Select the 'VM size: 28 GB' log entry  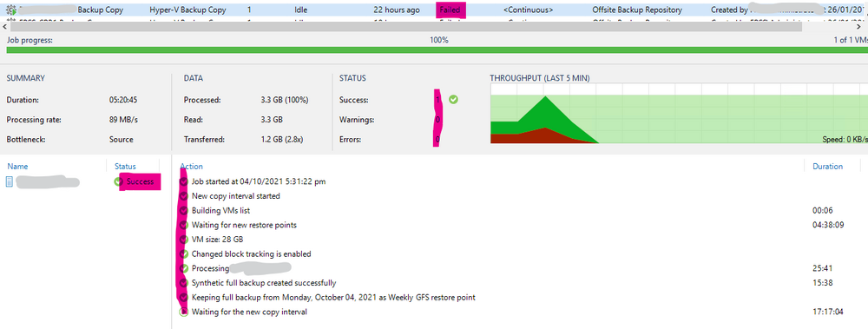(x=218, y=240)
